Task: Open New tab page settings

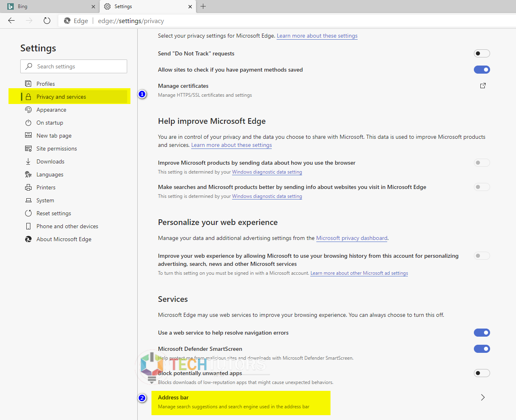Action: (74, 136)
